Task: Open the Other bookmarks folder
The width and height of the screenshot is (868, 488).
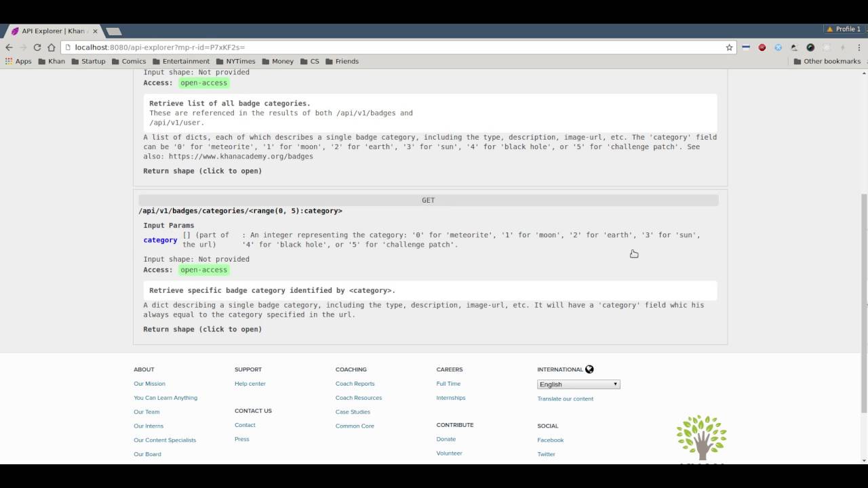Action: [827, 61]
